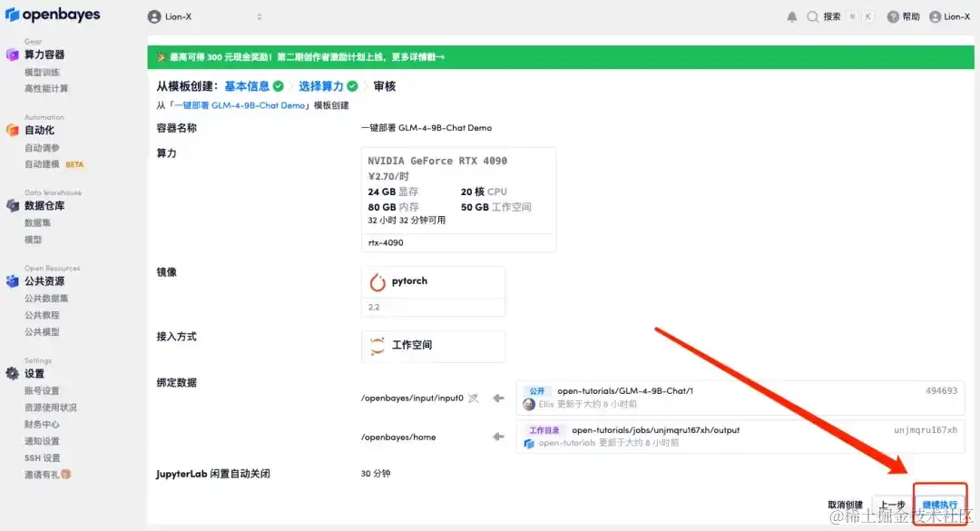
Task: Click the 数据仓库 icon
Action: (13, 205)
